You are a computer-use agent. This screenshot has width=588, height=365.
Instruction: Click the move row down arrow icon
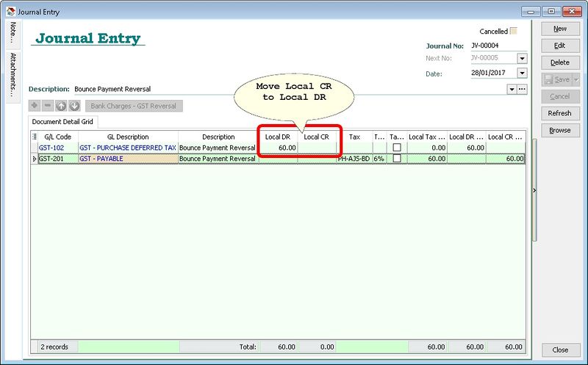pos(74,106)
